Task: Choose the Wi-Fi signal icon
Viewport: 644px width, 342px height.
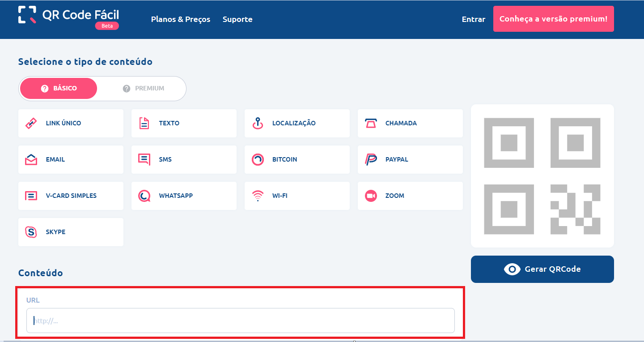Action: pyautogui.click(x=257, y=196)
